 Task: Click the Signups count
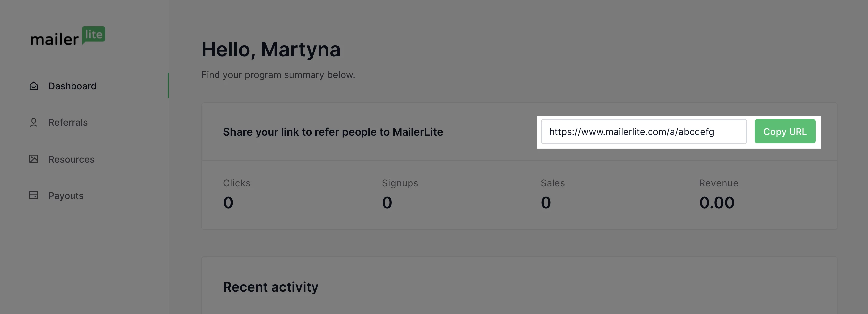387,203
